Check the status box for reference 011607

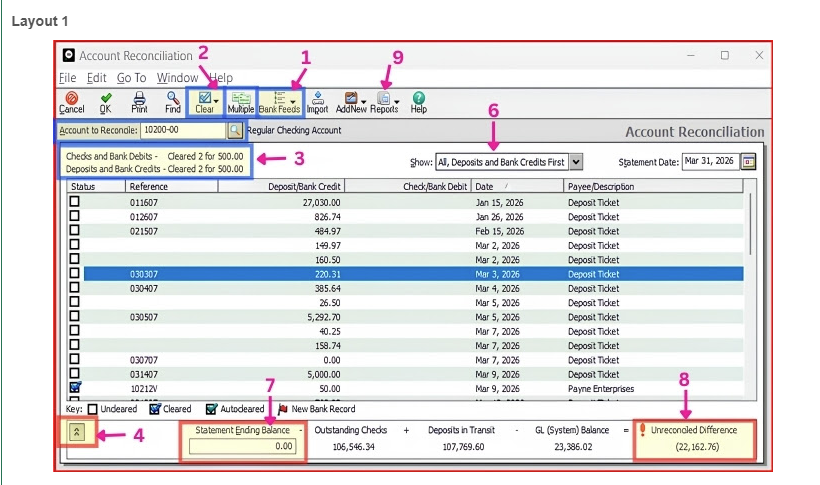75,201
